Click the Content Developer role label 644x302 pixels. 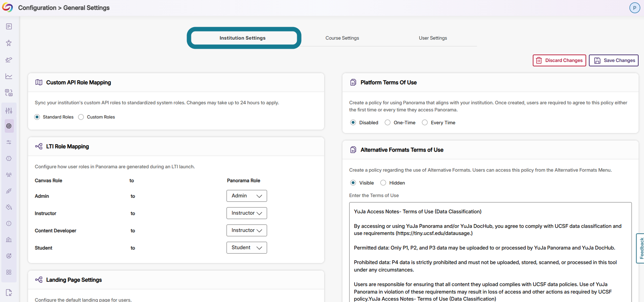point(55,231)
